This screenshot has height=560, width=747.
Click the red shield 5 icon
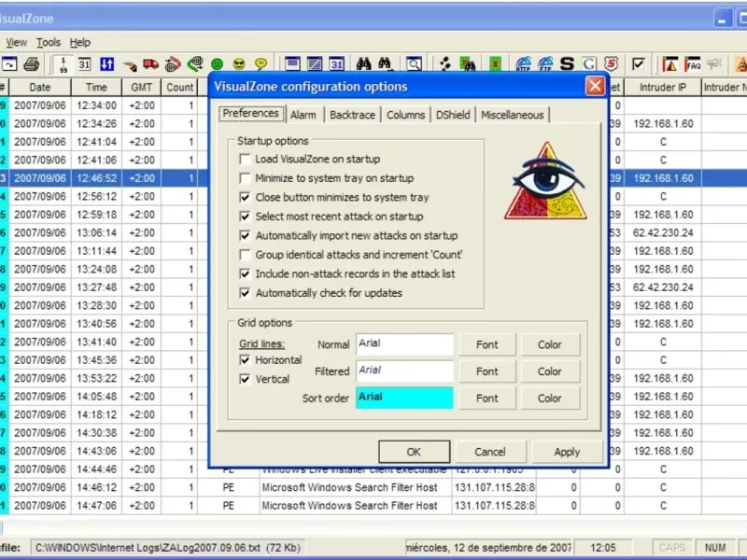pyautogui.click(x=611, y=63)
